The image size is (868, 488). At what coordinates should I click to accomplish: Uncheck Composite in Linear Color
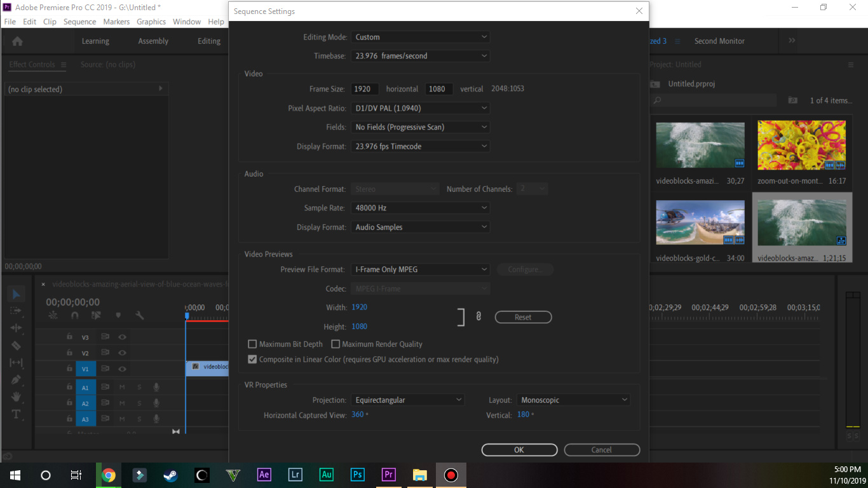[x=252, y=358]
